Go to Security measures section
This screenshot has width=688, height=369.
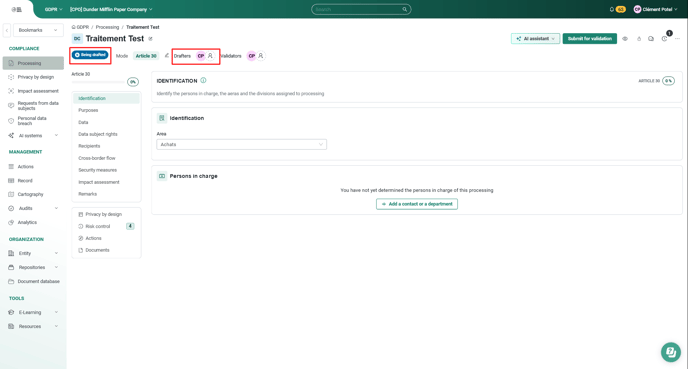97,170
